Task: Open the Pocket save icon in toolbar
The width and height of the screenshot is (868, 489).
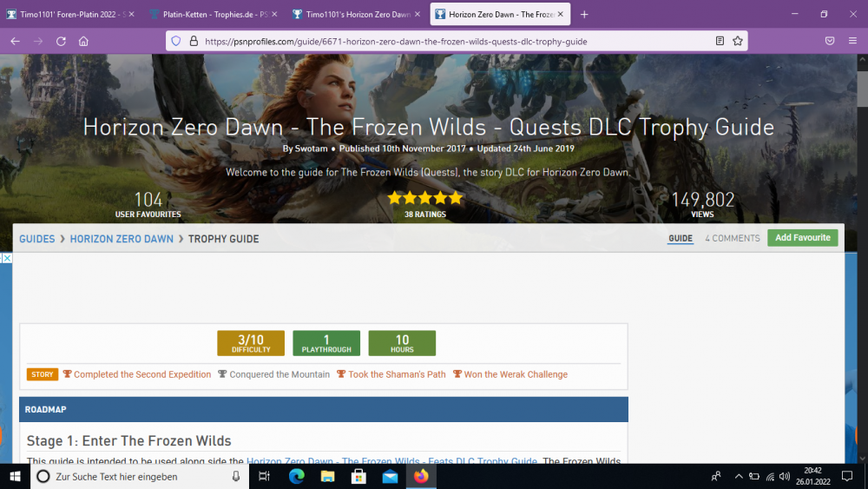Action: [830, 41]
